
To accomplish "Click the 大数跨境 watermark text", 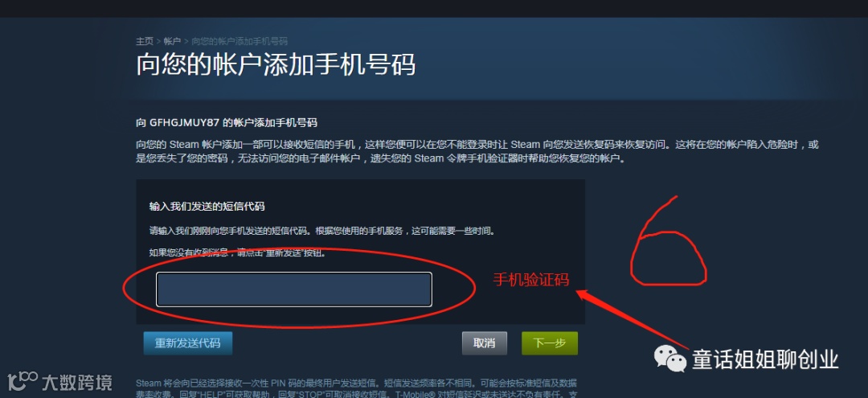I will pyautogui.click(x=77, y=382).
